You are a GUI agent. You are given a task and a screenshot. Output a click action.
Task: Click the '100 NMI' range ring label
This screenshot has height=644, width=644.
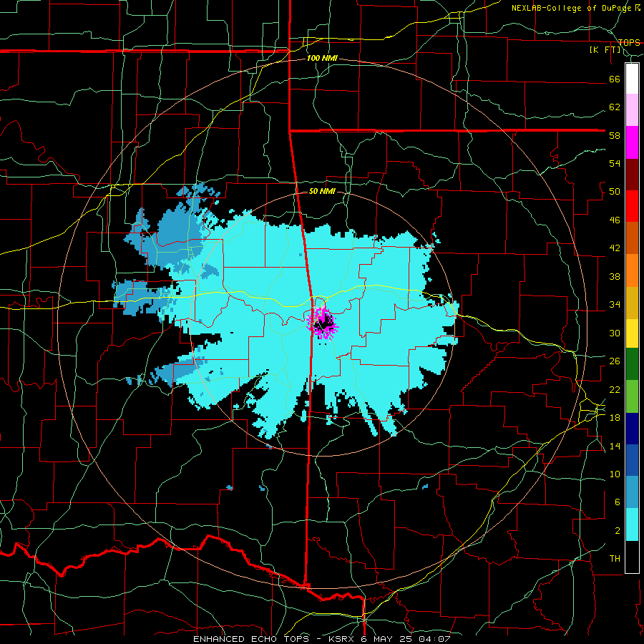click(x=322, y=59)
